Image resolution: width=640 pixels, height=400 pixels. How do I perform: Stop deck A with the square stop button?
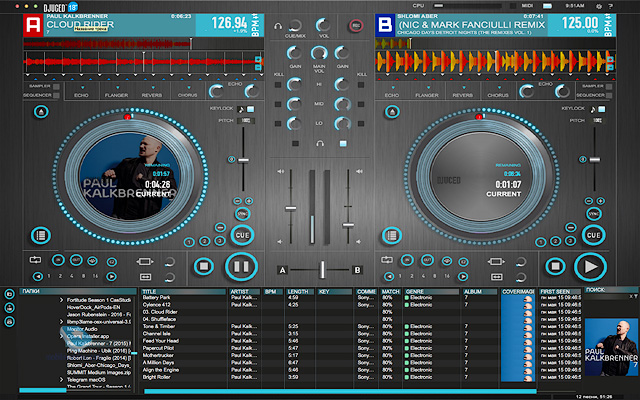click(204, 267)
